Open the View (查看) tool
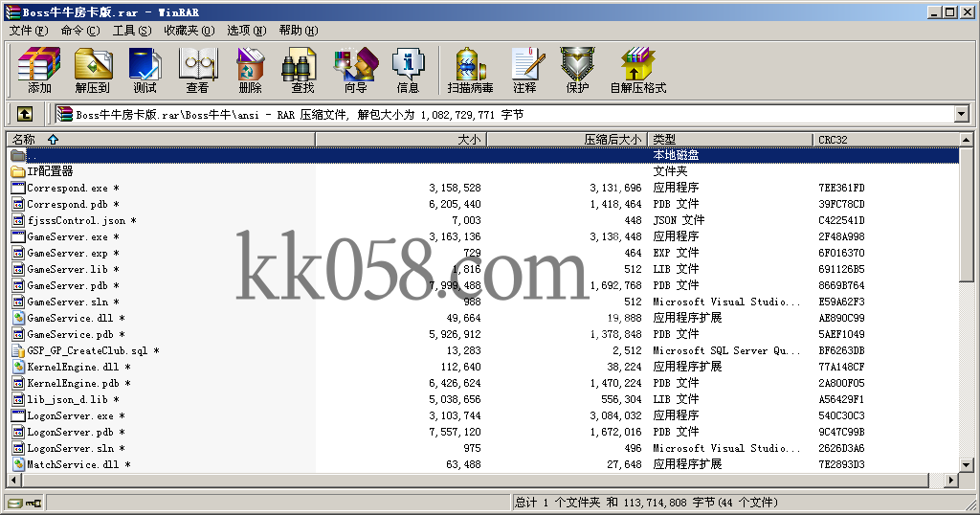980x515 pixels. (197, 70)
